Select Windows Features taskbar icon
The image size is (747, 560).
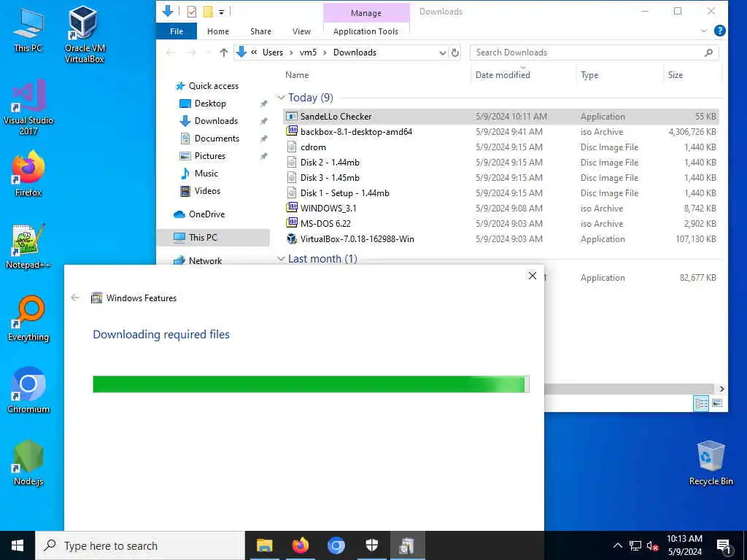[407, 545]
